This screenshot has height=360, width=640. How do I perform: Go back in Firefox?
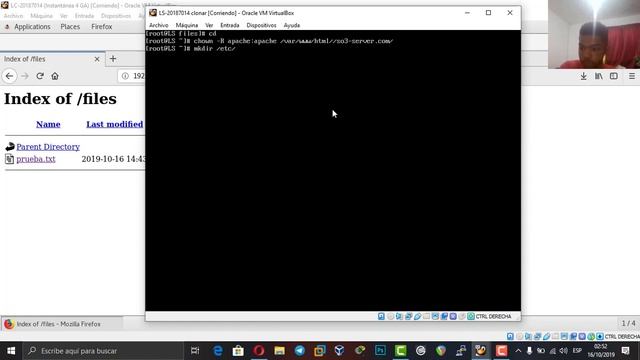coord(9,76)
